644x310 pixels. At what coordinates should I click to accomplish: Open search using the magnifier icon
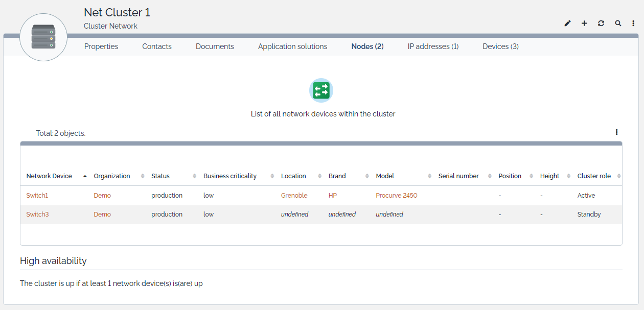pos(618,23)
